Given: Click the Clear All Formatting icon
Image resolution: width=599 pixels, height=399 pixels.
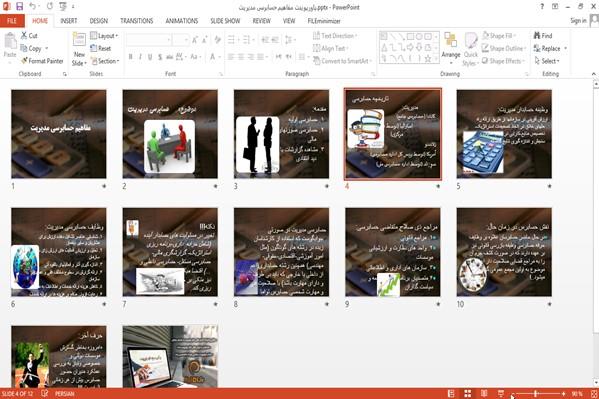Looking at the screenshot, I should click(218, 39).
